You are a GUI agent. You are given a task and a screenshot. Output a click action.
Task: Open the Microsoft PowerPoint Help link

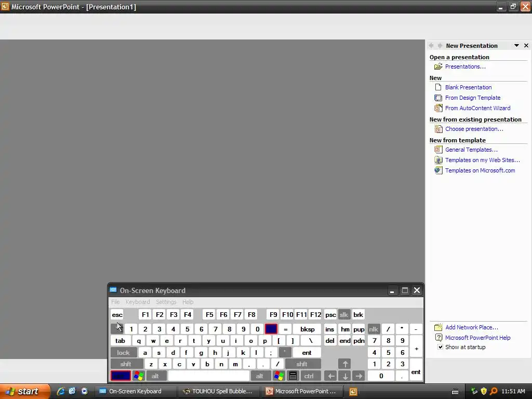[478, 338]
